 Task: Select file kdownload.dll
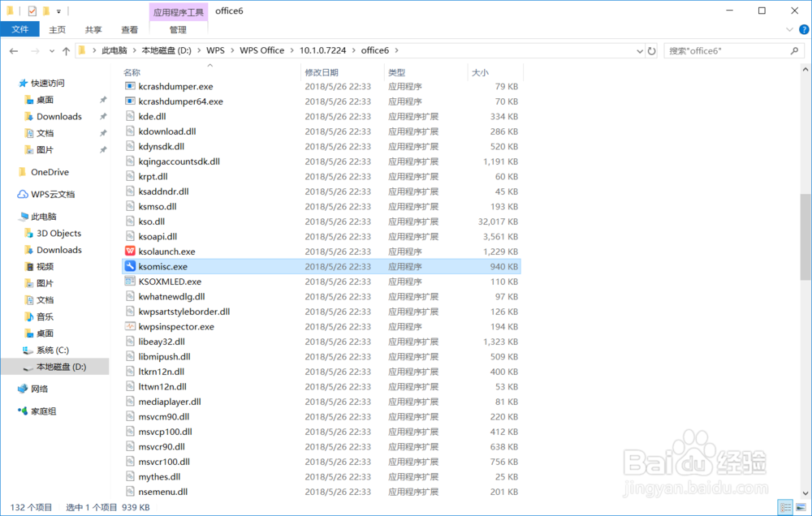point(166,131)
